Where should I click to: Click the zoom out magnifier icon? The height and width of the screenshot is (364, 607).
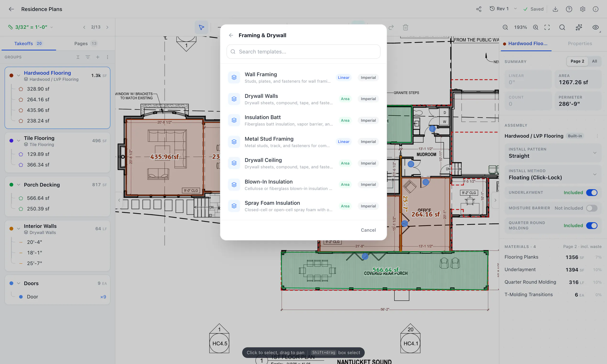[505, 27]
